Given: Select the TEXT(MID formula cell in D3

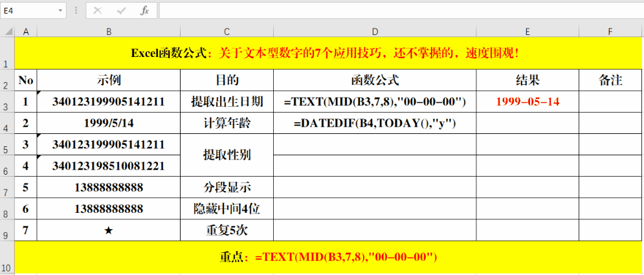Looking at the screenshot, I should coord(375,102).
